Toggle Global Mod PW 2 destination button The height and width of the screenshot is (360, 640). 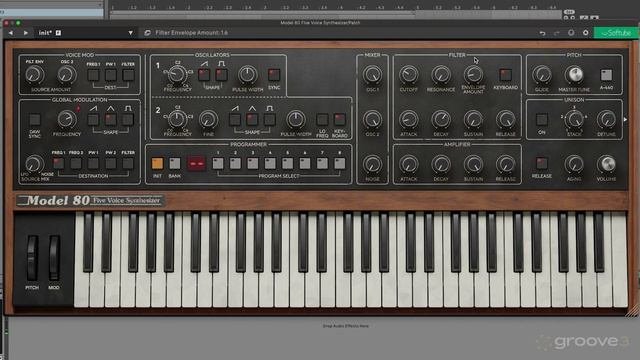[x=111, y=164]
